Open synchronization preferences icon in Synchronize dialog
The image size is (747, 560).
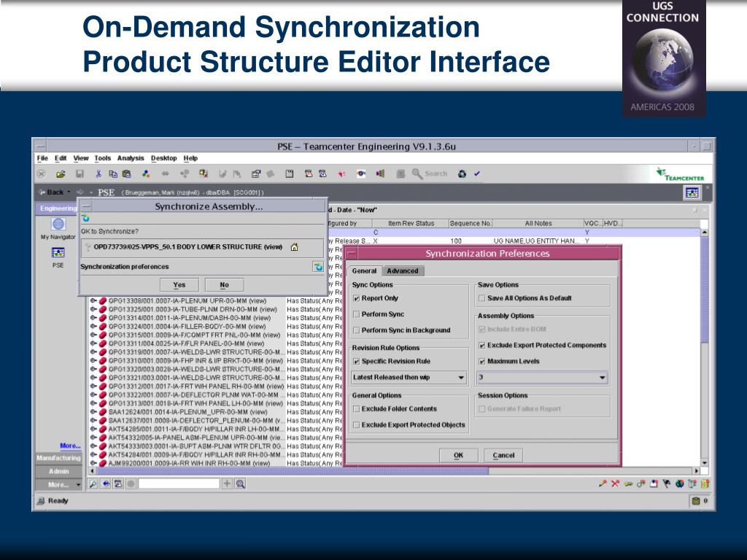point(318,267)
